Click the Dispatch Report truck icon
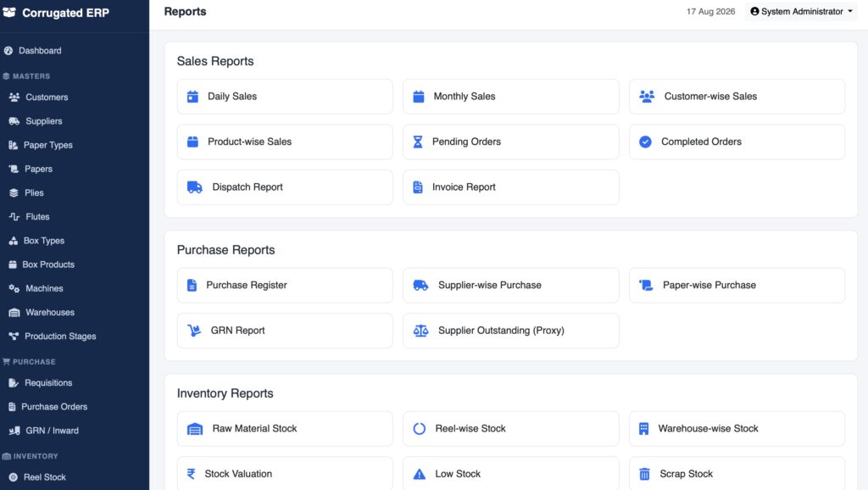 (x=195, y=187)
